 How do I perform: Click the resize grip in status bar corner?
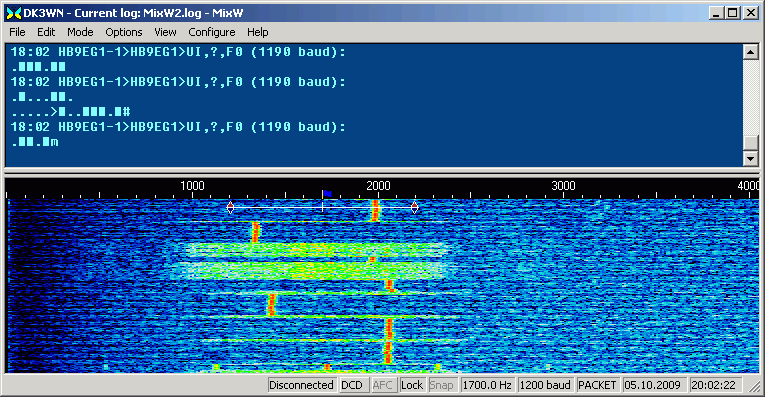pos(755,386)
